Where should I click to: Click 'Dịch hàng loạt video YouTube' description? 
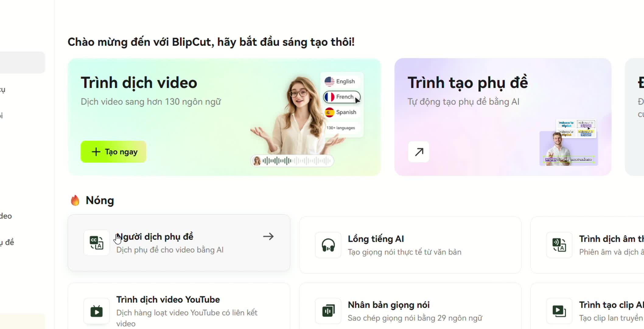pyautogui.click(x=187, y=318)
